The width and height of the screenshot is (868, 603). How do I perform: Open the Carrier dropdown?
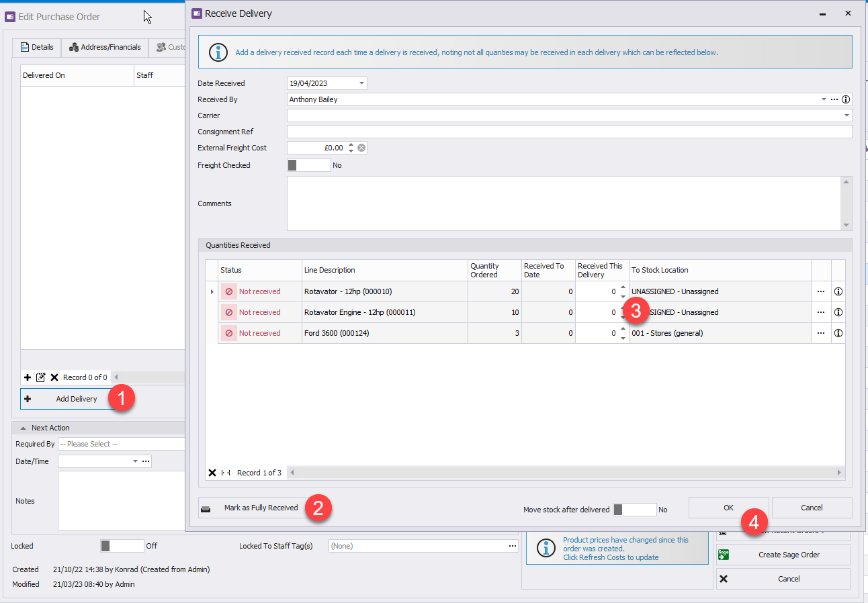coord(846,115)
